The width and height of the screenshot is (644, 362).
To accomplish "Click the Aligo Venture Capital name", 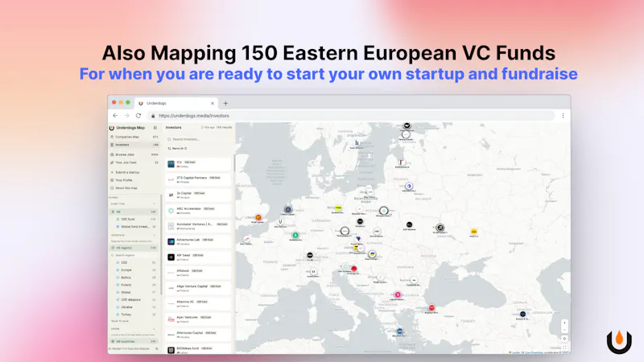I will click(x=192, y=286).
